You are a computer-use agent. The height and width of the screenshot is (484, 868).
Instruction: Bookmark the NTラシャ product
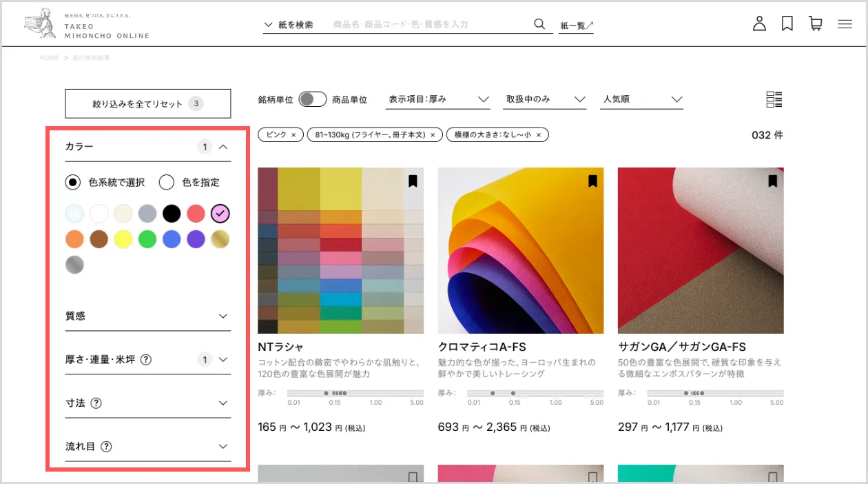[413, 181]
